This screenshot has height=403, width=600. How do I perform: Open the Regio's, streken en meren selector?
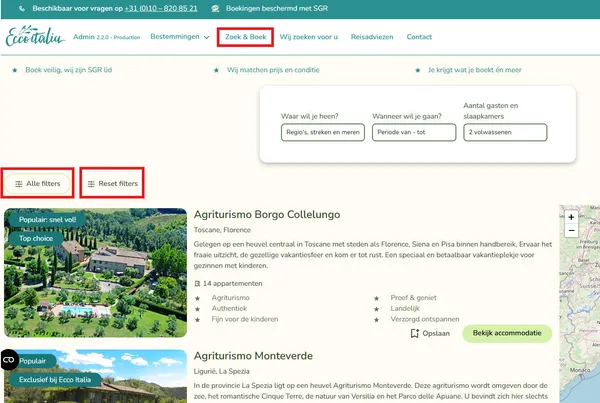[x=322, y=132]
